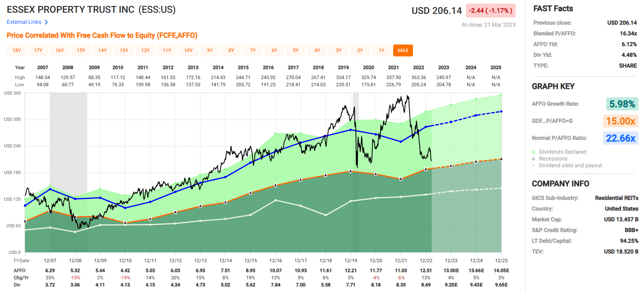Click the 2022 High value 363.36
The width and height of the screenshot is (644, 292).
(419, 77)
